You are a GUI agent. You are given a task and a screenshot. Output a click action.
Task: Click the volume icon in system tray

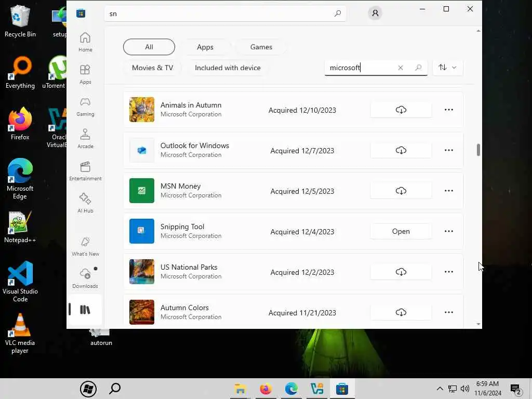click(465, 389)
